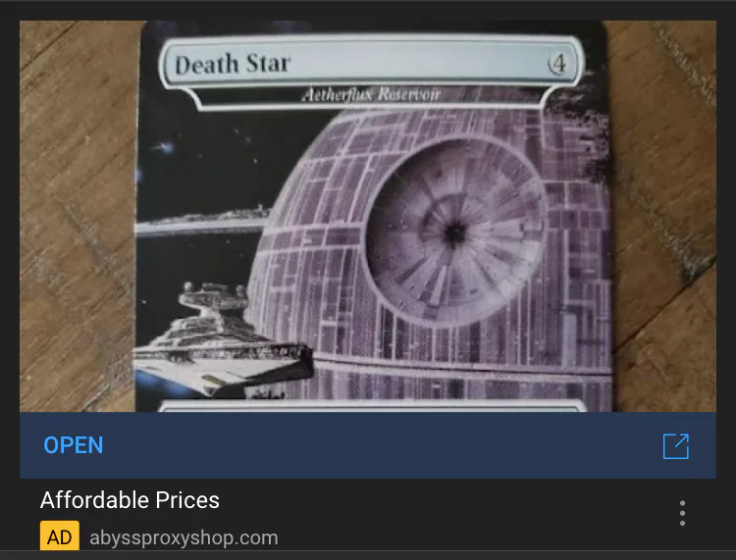Click the small blue star in space
Viewport: 736px width, 560px height.
(x=163, y=149)
